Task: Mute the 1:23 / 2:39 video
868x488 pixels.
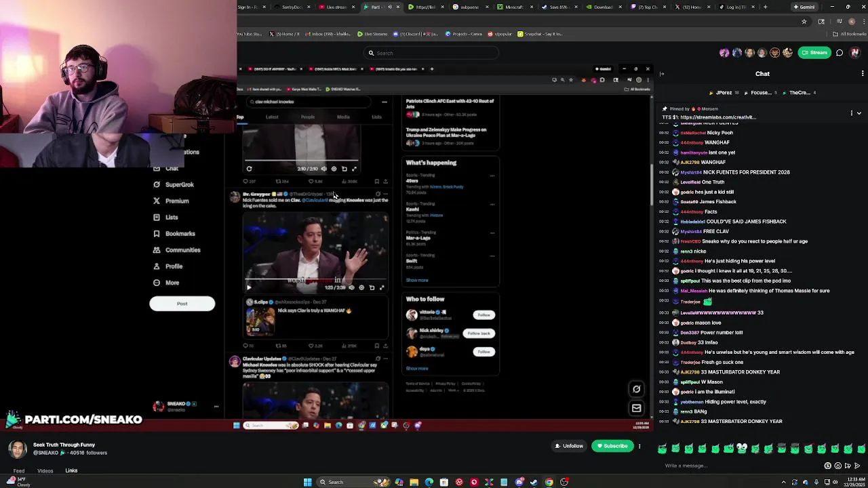Action: (x=351, y=287)
